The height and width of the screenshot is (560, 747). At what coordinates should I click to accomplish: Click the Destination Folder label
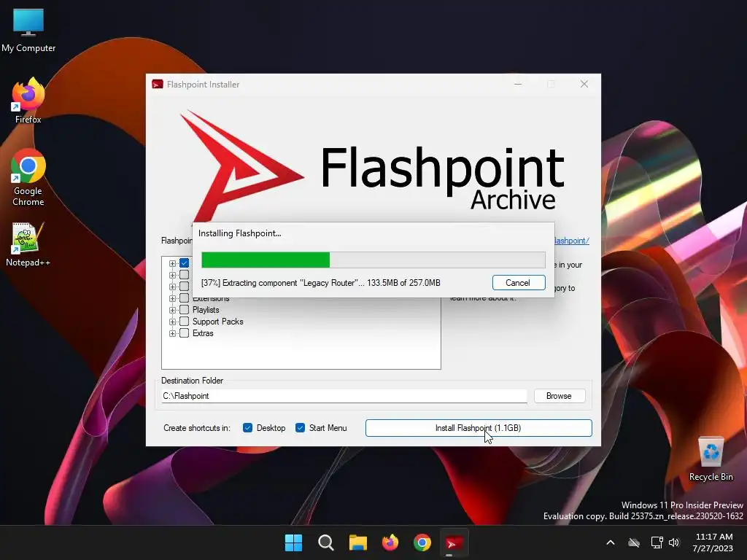(192, 381)
